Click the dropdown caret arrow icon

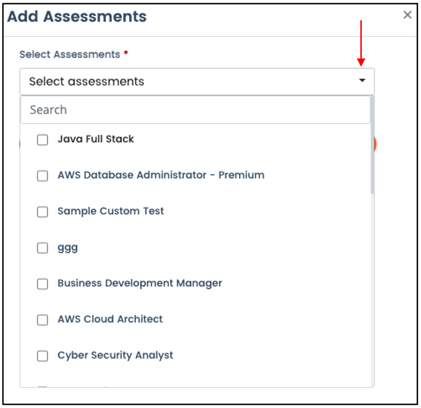click(362, 80)
